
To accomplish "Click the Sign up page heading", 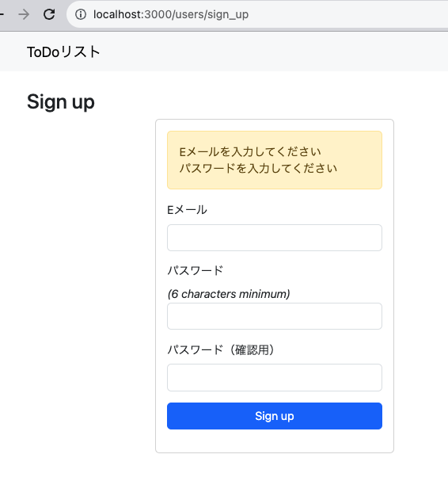I will 61,102.
